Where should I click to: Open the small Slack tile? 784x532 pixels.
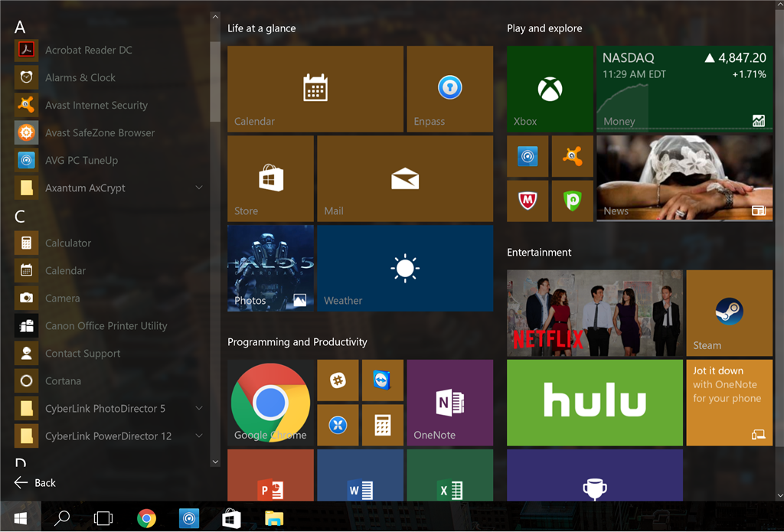click(x=338, y=380)
